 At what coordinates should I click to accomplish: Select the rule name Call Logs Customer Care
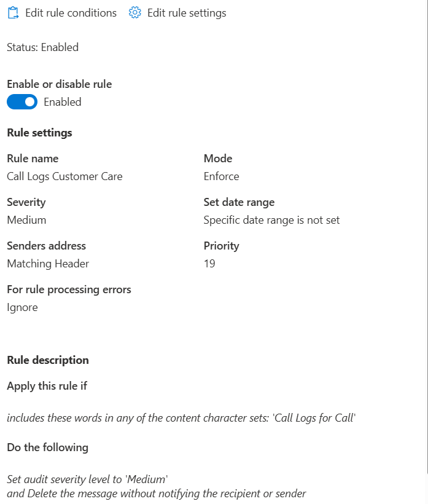click(x=65, y=176)
